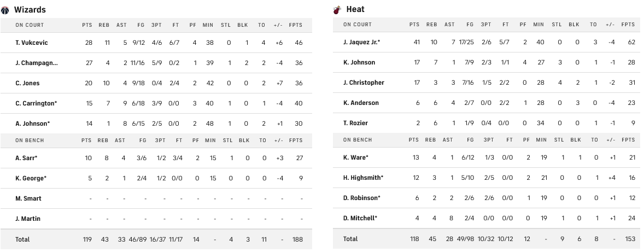Open A. Sarr's player profile
This screenshot has width=644, height=252.
tap(26, 157)
